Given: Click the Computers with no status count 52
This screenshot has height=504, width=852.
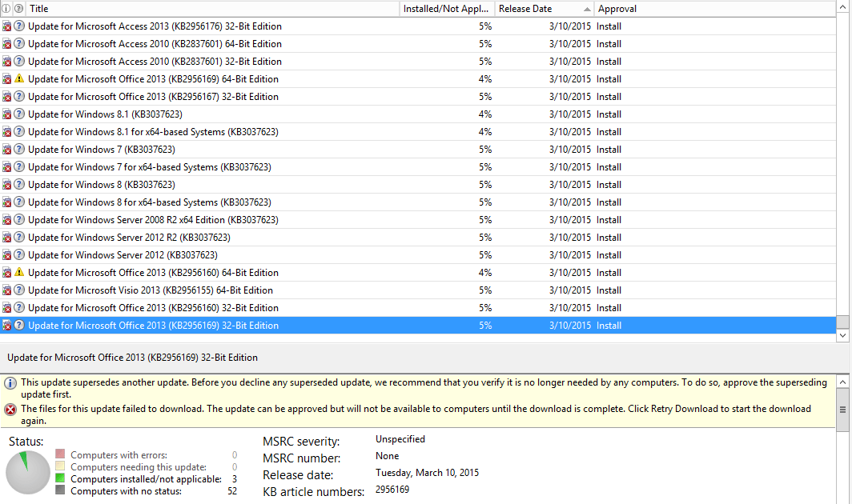Looking at the screenshot, I should [232, 491].
